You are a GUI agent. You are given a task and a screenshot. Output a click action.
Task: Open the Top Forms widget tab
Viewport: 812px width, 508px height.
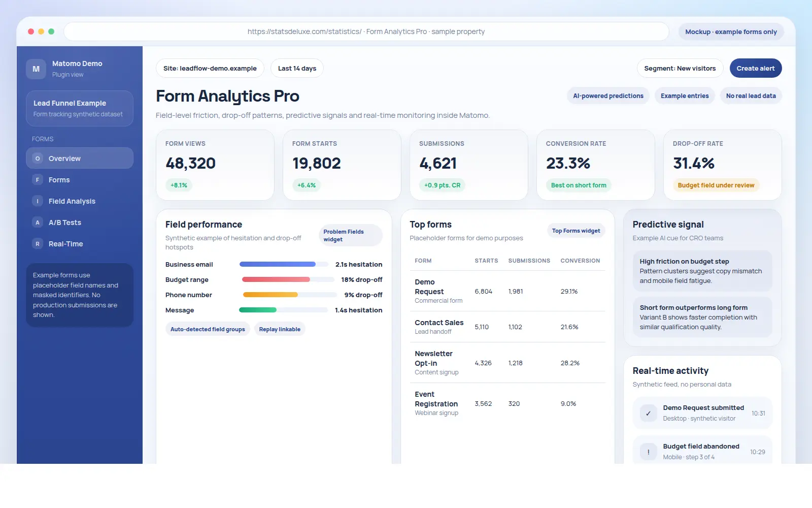tap(576, 231)
